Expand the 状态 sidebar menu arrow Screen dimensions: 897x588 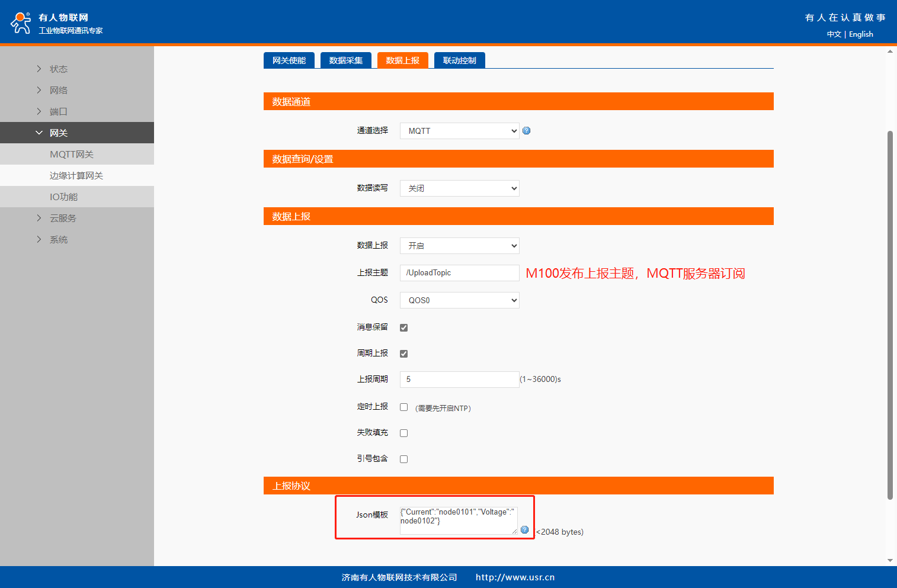click(x=39, y=69)
